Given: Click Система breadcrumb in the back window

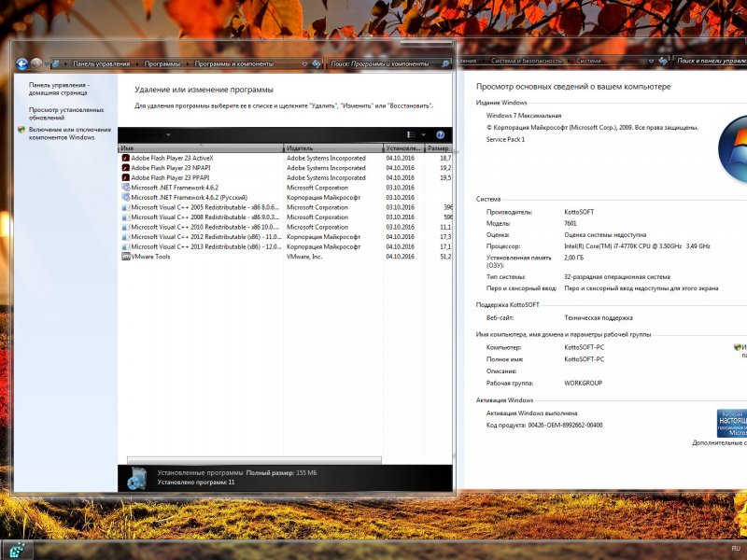Looking at the screenshot, I should click(x=588, y=61).
